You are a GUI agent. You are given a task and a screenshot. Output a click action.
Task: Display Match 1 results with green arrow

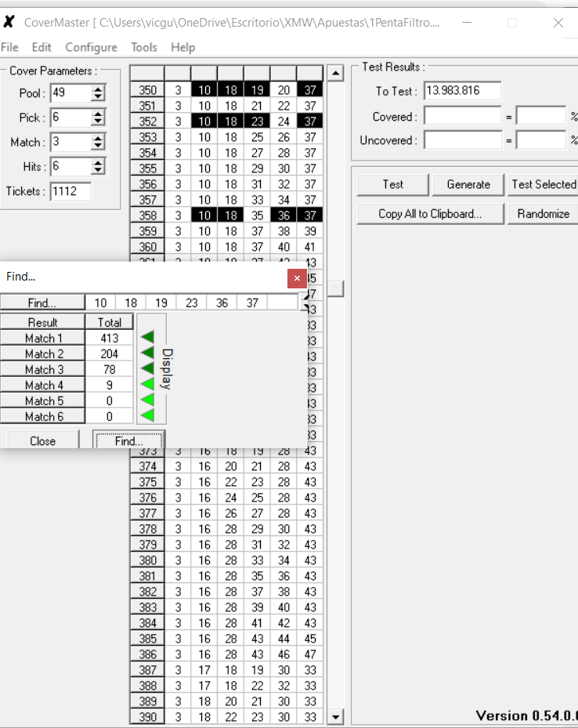click(x=147, y=337)
